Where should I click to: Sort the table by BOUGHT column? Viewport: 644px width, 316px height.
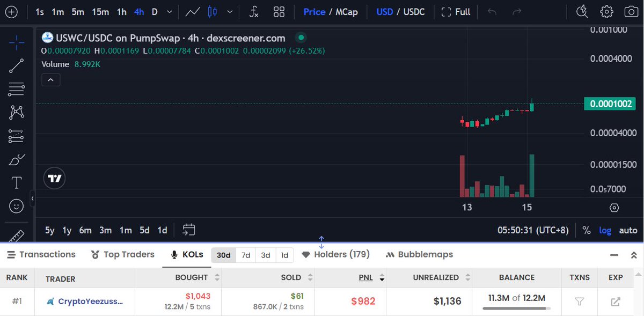point(196,277)
